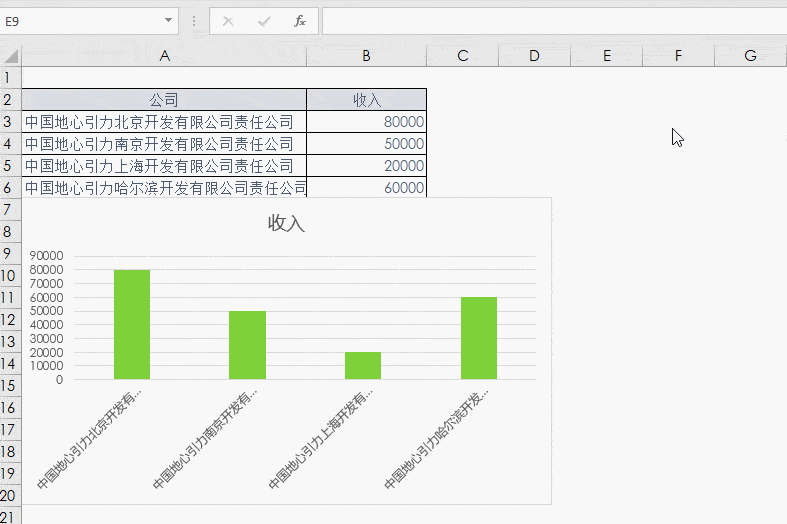Select the cell with 中国地心引力上海开发有限公司责任公司

[163, 166]
